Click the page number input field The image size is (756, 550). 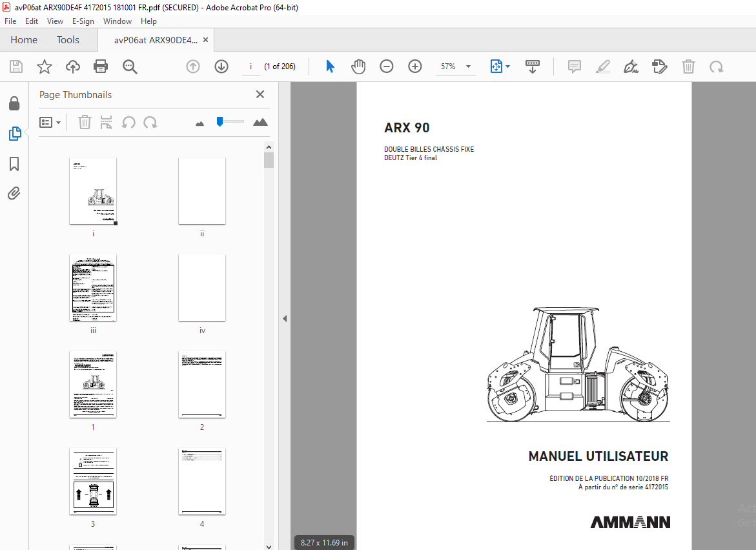click(x=250, y=66)
